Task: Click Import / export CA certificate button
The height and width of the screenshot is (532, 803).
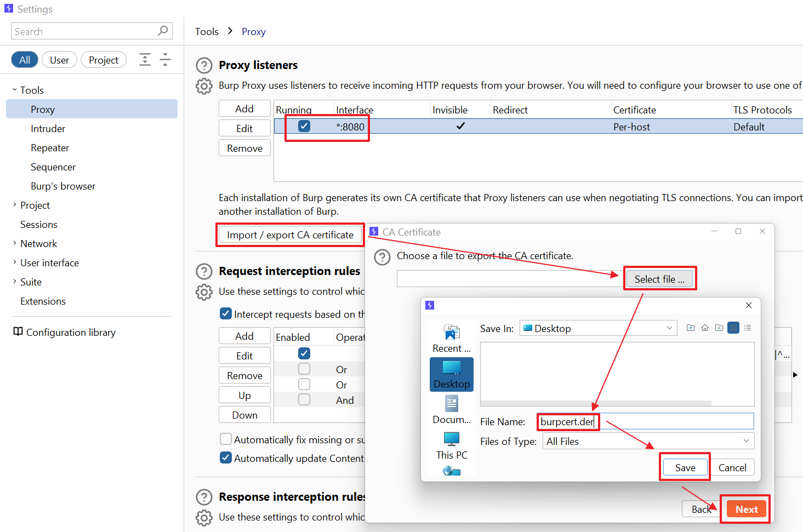Action: point(291,234)
